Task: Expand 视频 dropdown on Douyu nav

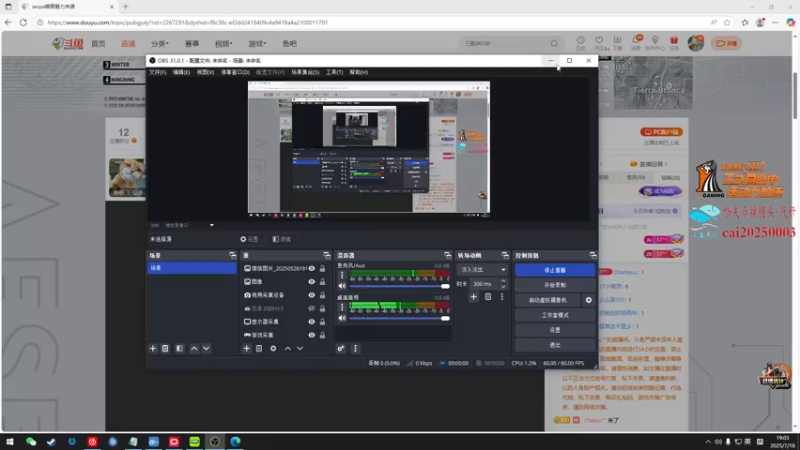Action: point(223,44)
